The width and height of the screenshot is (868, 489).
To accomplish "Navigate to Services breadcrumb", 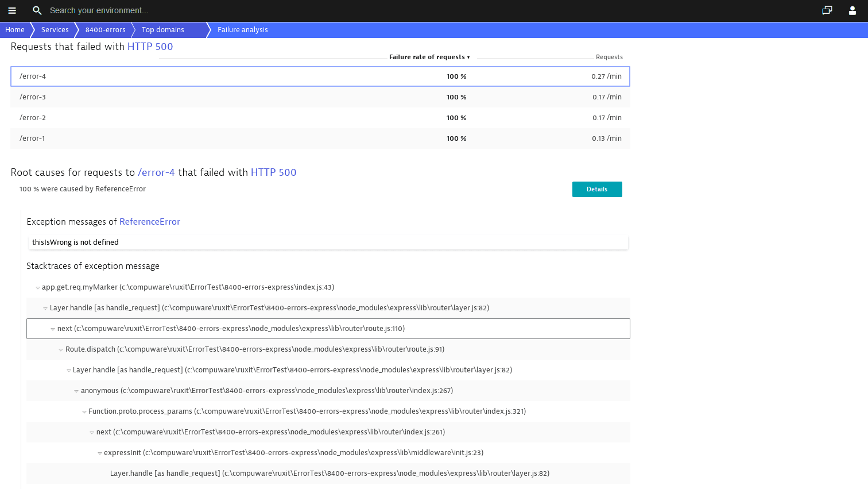I will pyautogui.click(x=55, y=30).
